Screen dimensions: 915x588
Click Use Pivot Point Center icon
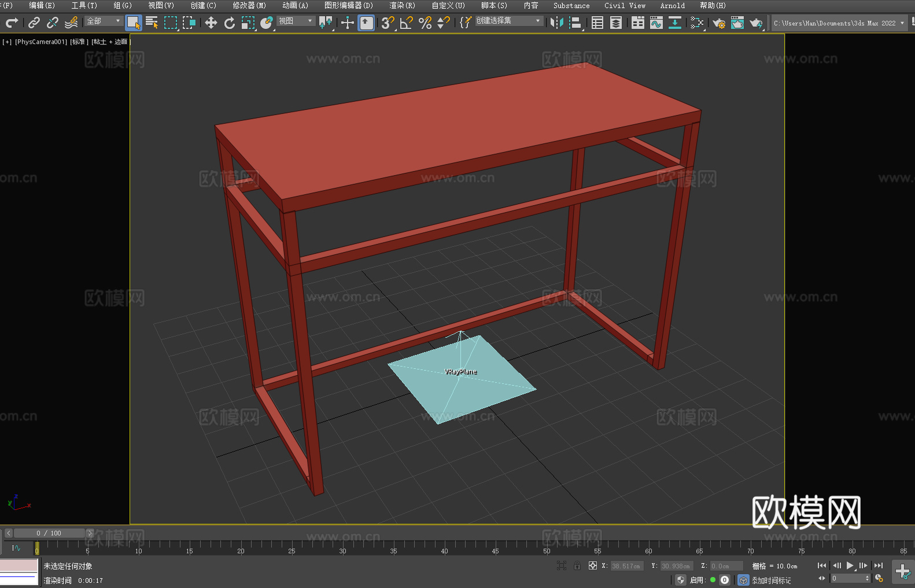point(326,23)
